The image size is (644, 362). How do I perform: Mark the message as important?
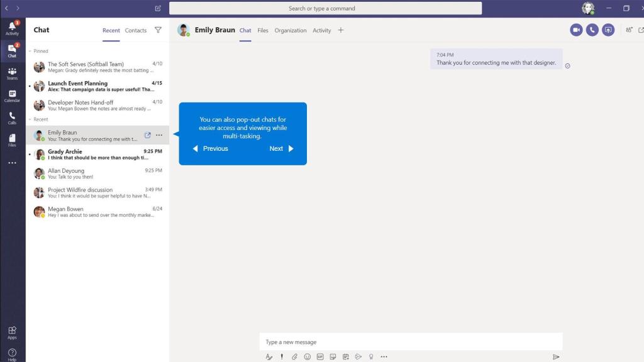(281, 356)
